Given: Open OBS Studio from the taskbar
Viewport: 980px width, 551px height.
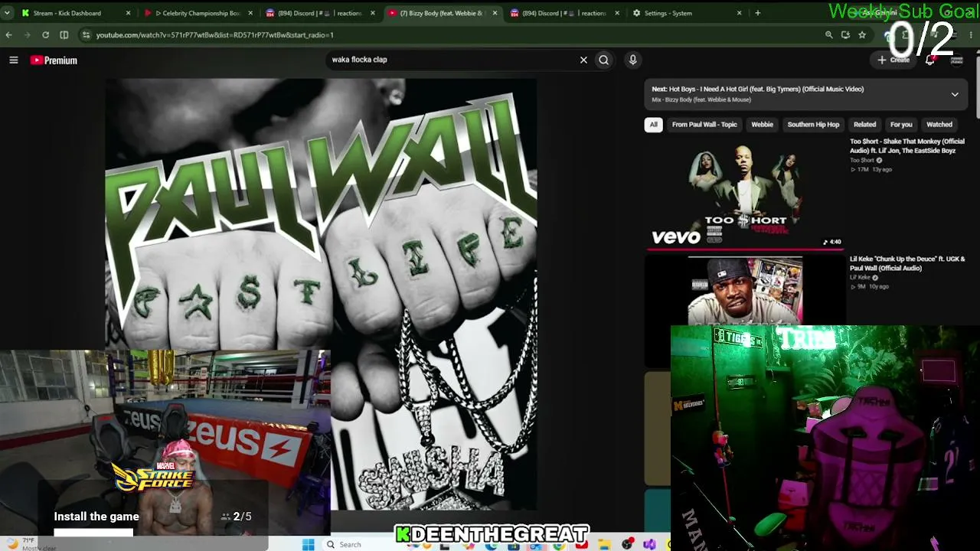Looking at the screenshot, I should (x=628, y=544).
